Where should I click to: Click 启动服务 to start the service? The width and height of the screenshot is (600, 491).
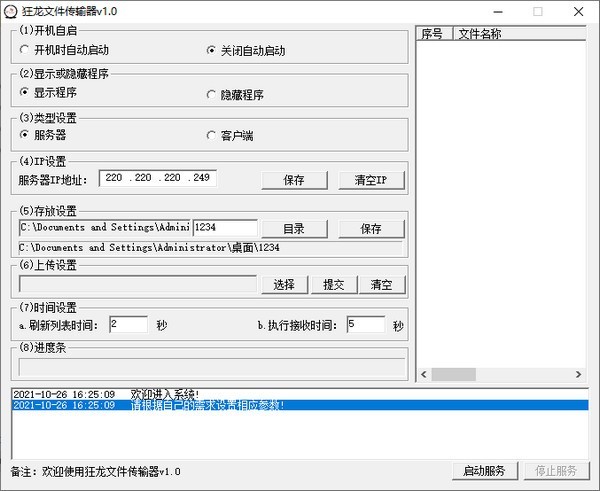[x=484, y=470]
